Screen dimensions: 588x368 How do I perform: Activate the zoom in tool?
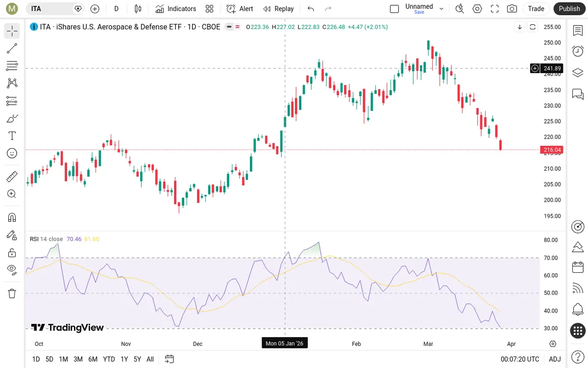(x=12, y=194)
